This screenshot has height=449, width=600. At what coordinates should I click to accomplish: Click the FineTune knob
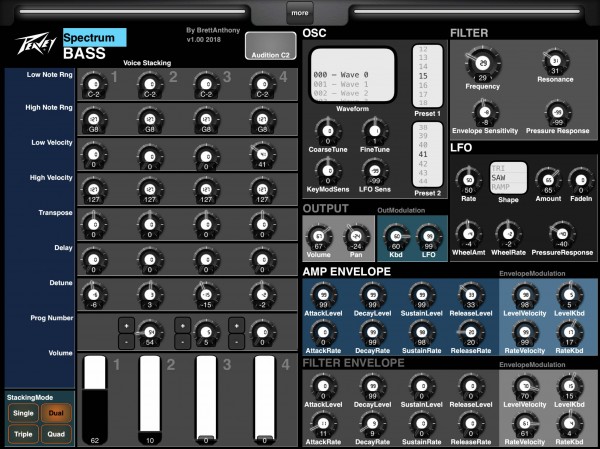point(375,132)
